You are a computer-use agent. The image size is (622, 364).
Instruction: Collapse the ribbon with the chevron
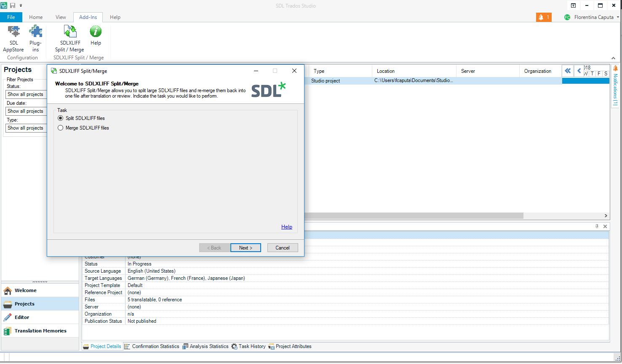613,58
